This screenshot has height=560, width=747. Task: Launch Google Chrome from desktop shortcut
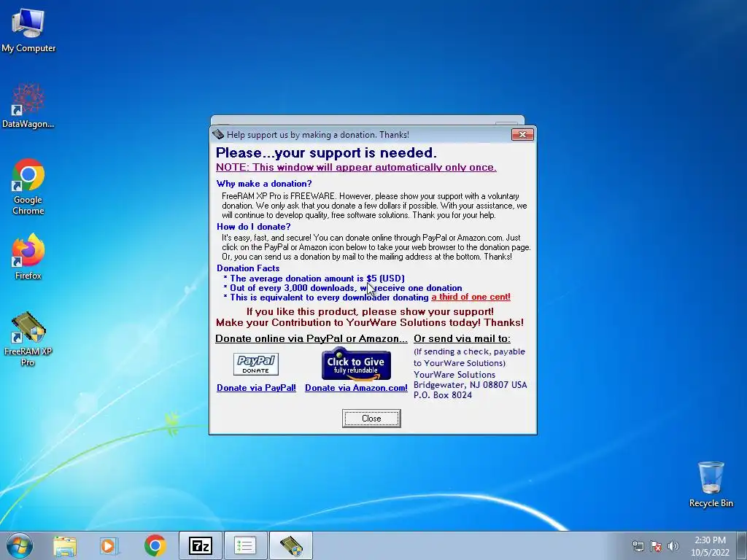tap(28, 186)
